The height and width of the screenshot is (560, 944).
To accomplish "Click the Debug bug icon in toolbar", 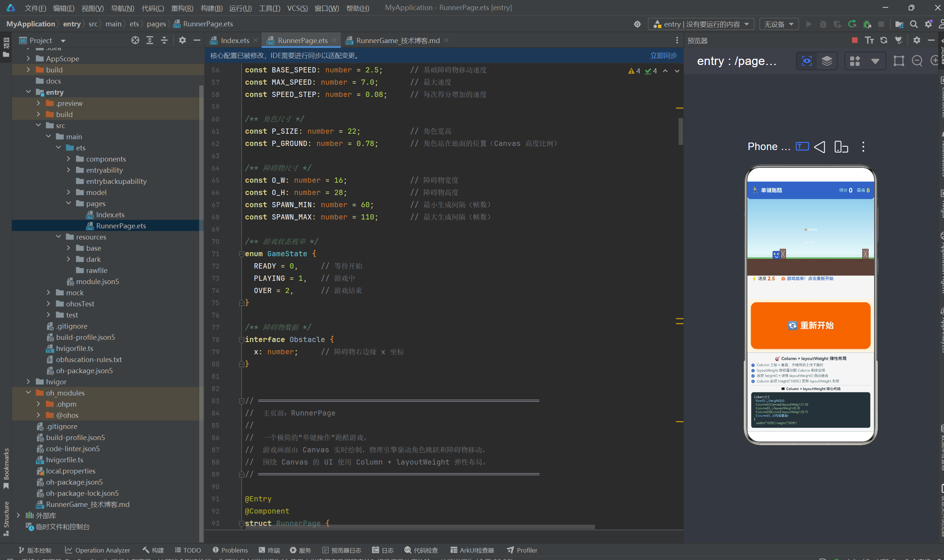I will coord(823,24).
